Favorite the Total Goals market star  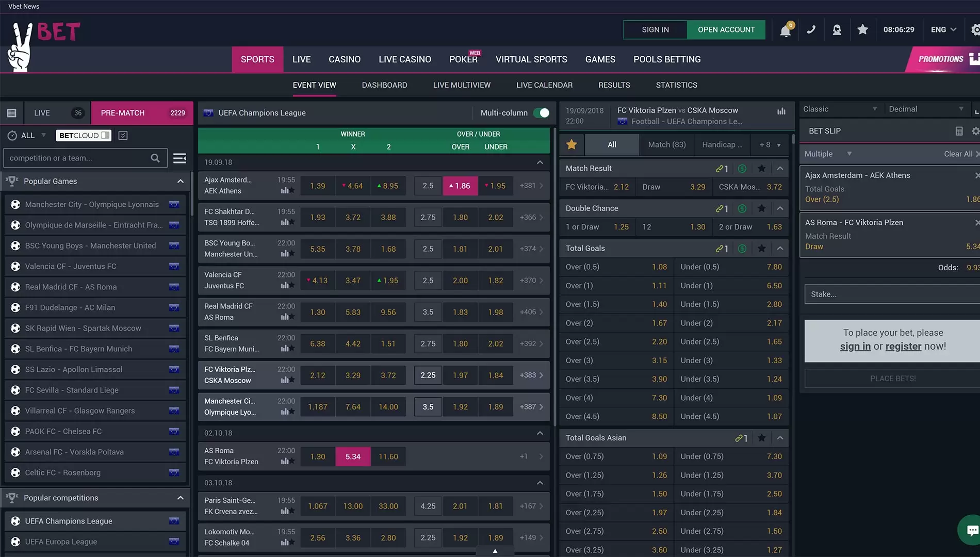click(x=761, y=248)
